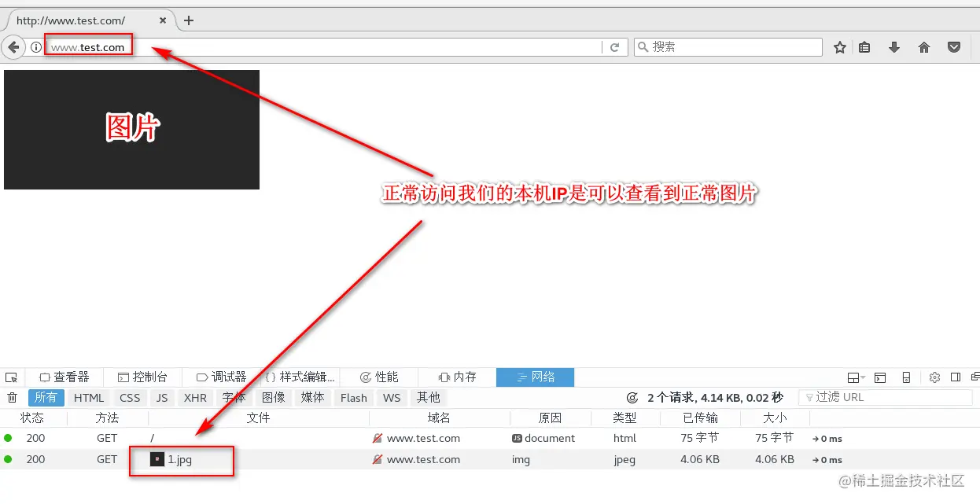Select the 1.jpg request file name
Image resolution: width=980 pixels, height=504 pixels.
[x=179, y=459]
